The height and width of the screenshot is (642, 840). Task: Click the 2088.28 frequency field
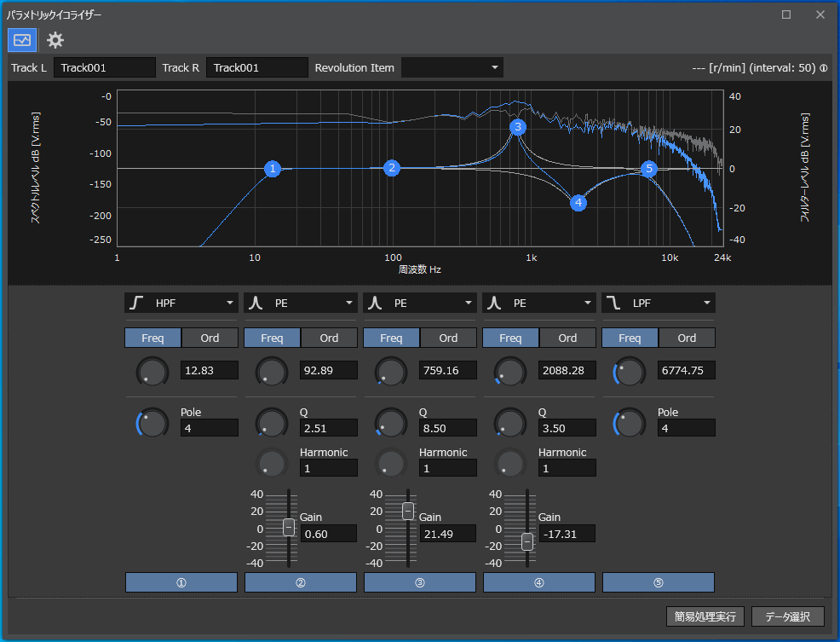coord(567,371)
